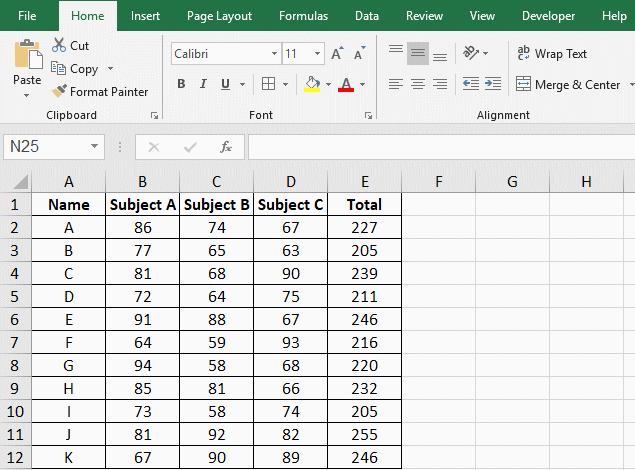Open the Calibri font name dropdown
635x470 pixels.
click(274, 53)
